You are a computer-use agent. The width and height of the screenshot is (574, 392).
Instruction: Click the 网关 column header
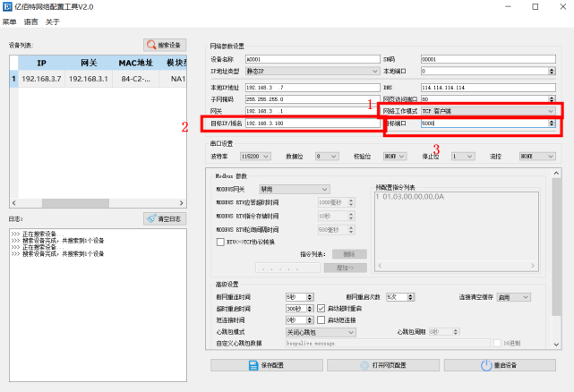[x=89, y=63]
